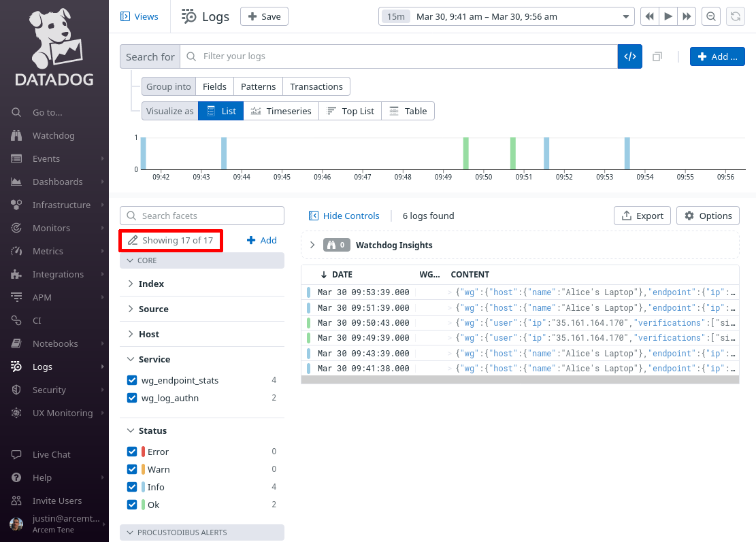Click the zoom out magnifier icon
This screenshot has height=542, width=756.
coord(710,16)
